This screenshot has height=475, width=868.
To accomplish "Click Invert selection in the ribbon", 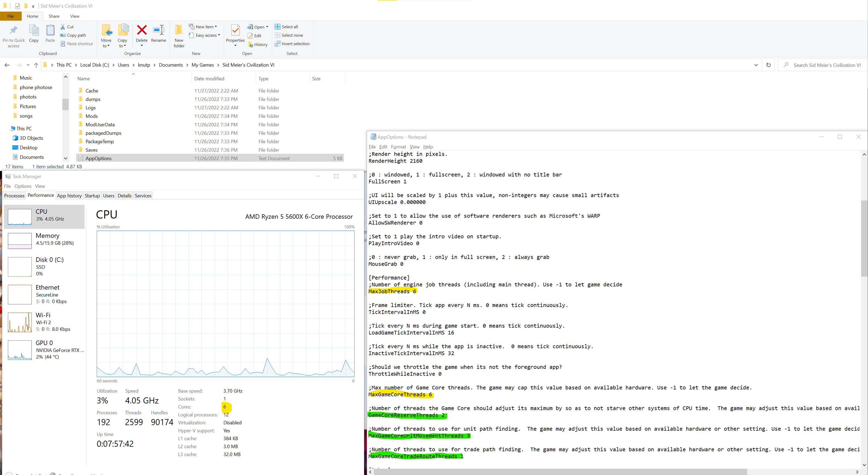I will (x=292, y=44).
